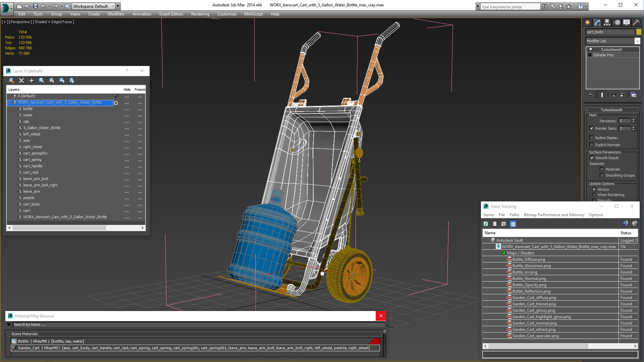
Task: Toggle TurboSmooth modifier lightbulb on/off
Action: coord(591,50)
